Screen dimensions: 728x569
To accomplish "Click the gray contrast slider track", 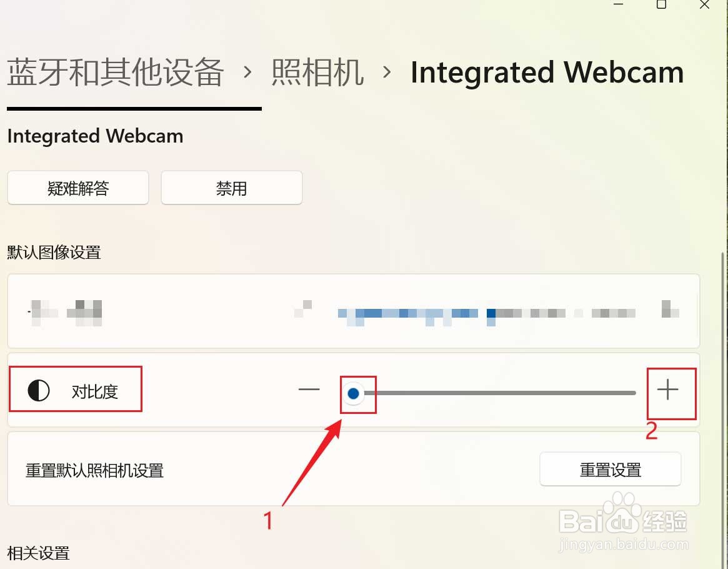I will pos(499,393).
